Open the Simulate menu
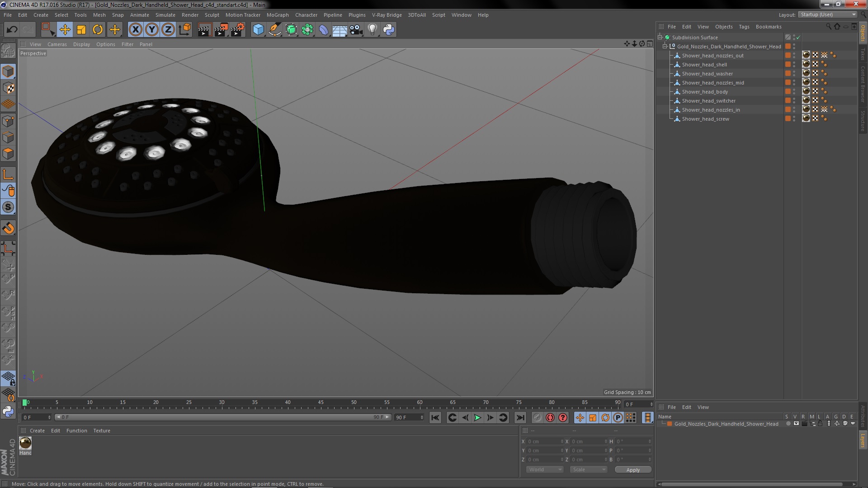Screen dimensions: 868x488 pyautogui.click(x=165, y=15)
